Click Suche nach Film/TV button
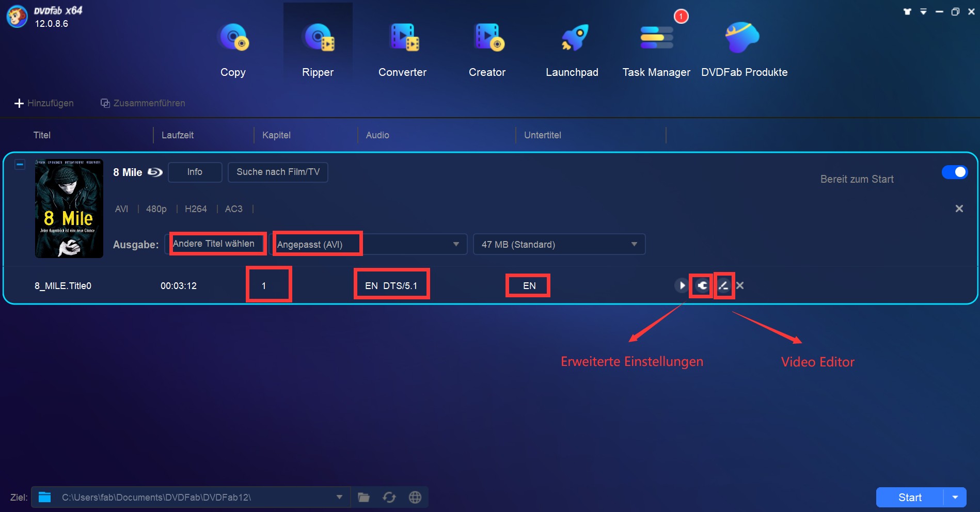 [x=278, y=172]
